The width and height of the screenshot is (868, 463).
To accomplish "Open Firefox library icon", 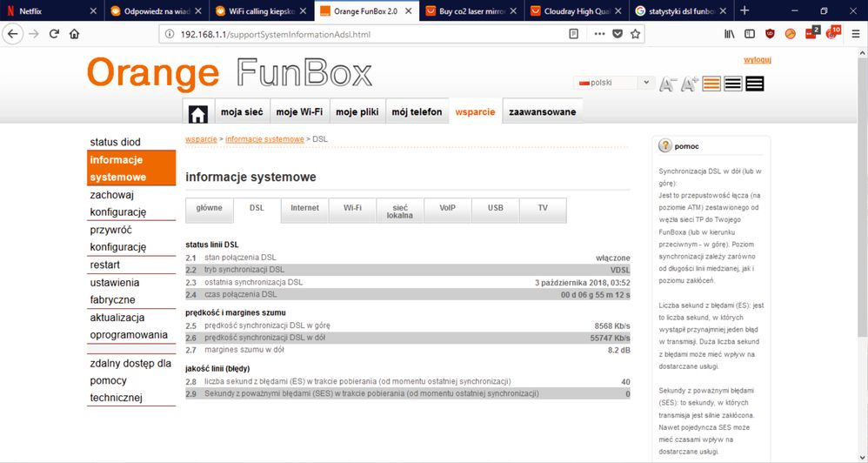I will [729, 34].
